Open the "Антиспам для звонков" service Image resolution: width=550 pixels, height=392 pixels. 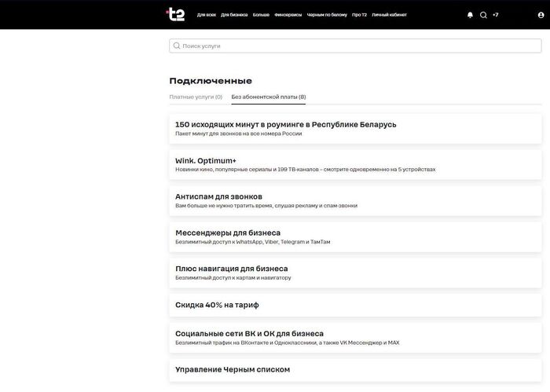pos(354,200)
